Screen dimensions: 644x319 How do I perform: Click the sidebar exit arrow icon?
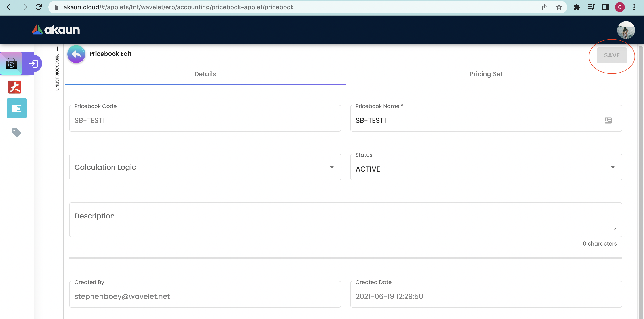click(33, 63)
